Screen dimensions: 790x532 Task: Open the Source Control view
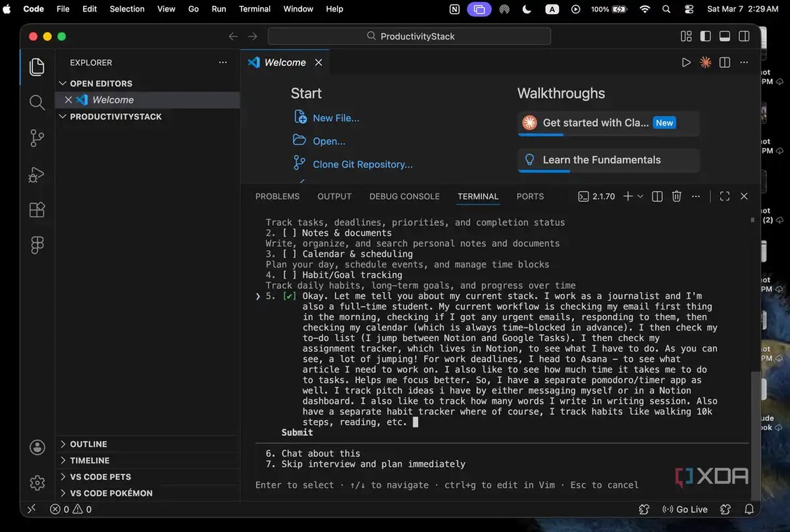37,138
